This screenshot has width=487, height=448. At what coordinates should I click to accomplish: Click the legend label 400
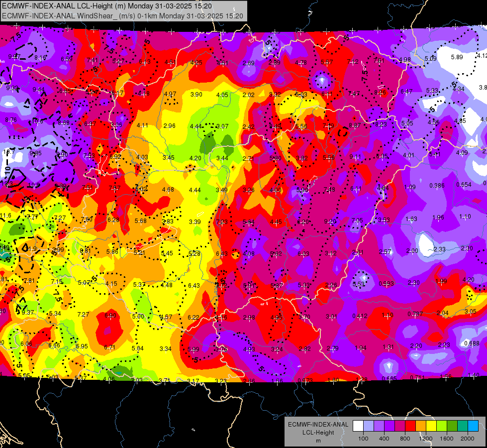point(384,439)
